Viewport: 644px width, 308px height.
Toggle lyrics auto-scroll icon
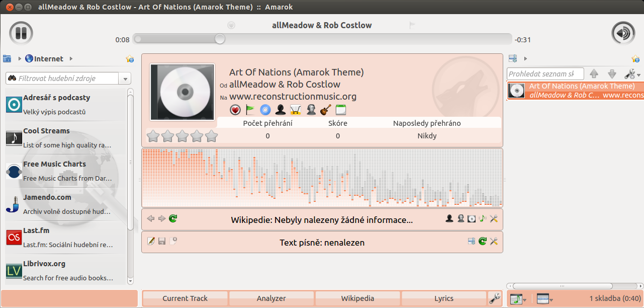(x=472, y=241)
